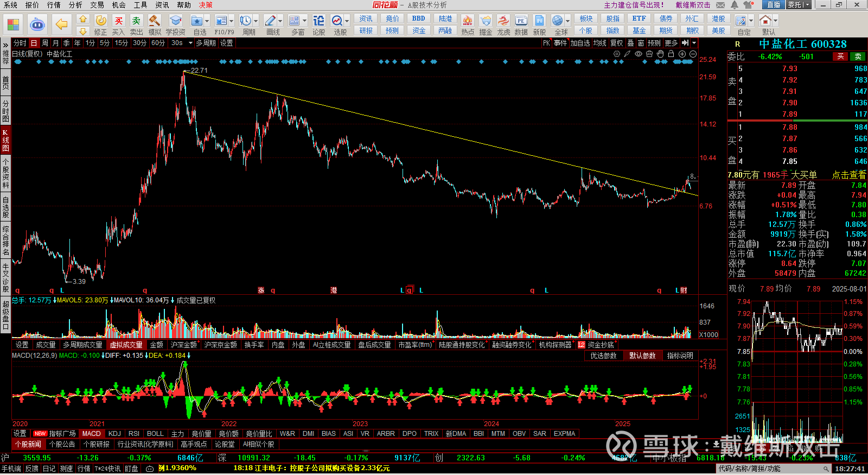Click the zoom-in plus icon above chart
Viewport: 868px width, 475px height.
(682, 54)
